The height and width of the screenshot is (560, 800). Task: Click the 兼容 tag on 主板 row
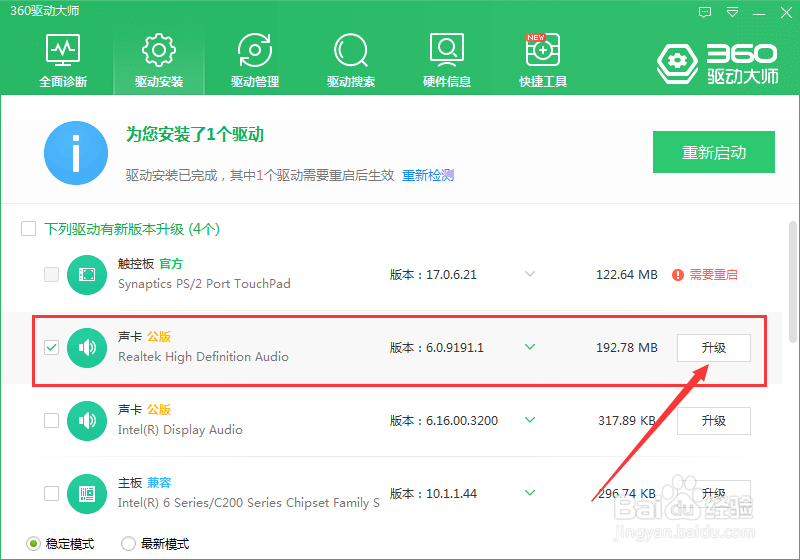pyautogui.click(x=159, y=482)
